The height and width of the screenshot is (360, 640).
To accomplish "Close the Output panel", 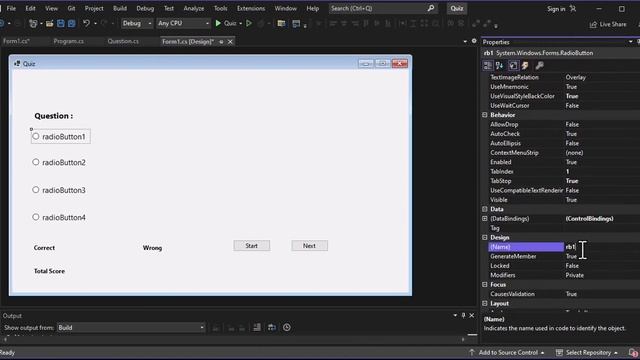I will (472, 316).
